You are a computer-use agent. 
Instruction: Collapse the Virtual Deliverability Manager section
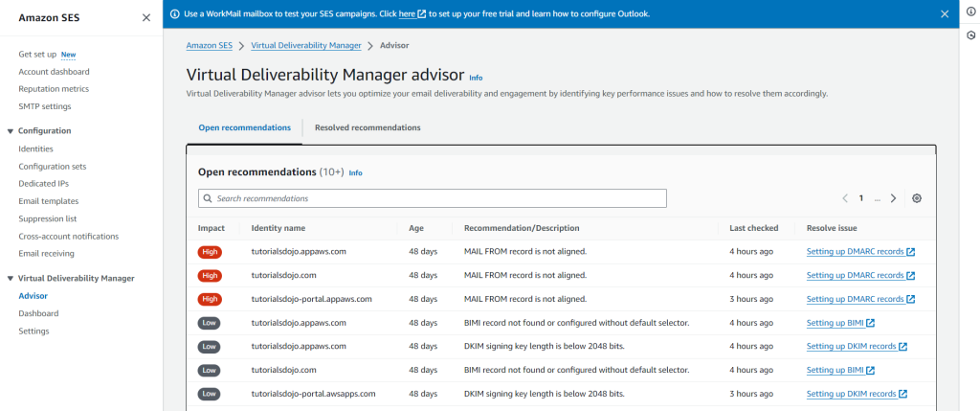10,279
